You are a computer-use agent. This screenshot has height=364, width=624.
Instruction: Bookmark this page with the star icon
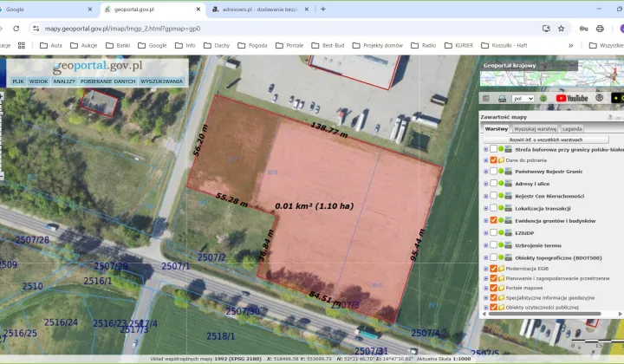(x=564, y=28)
